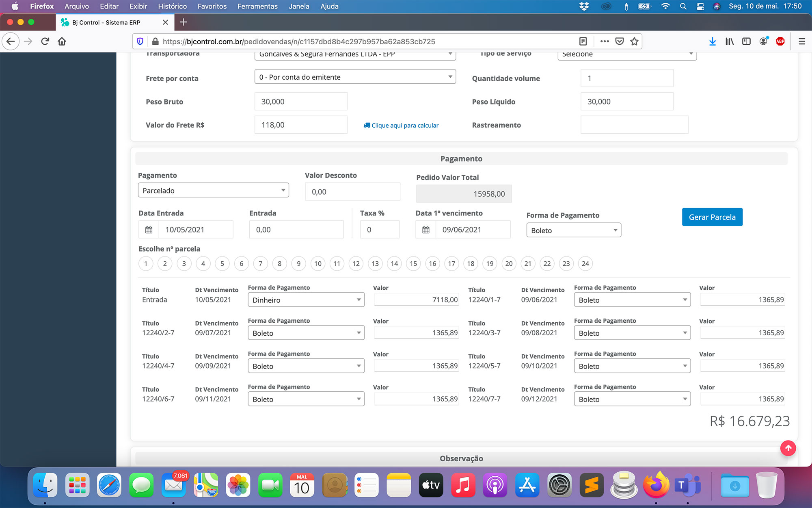
Task: Pick parcela number 24 circle
Action: click(585, 264)
